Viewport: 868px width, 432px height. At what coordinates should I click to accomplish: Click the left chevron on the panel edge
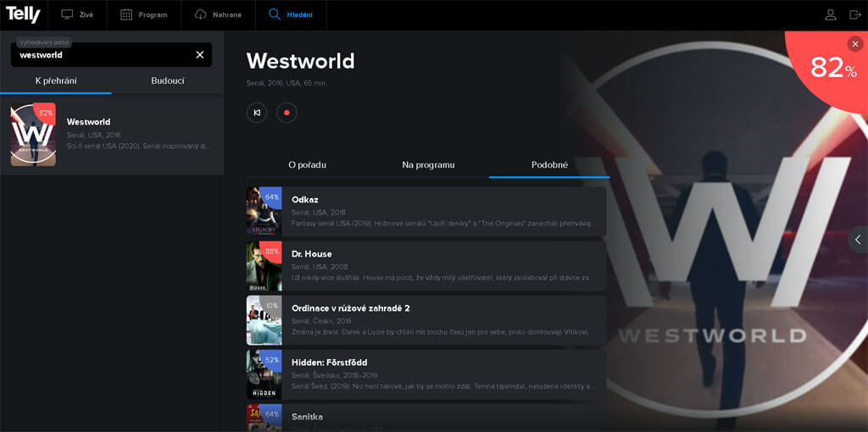coord(858,240)
